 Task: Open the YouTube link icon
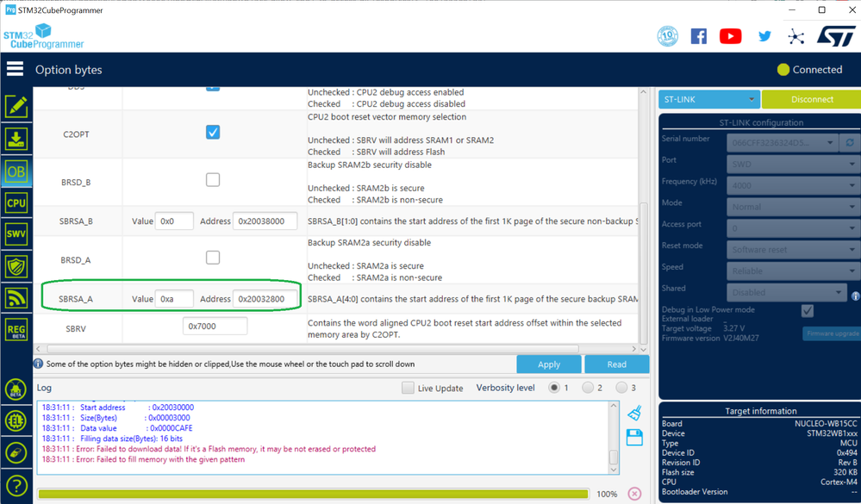[x=730, y=36]
